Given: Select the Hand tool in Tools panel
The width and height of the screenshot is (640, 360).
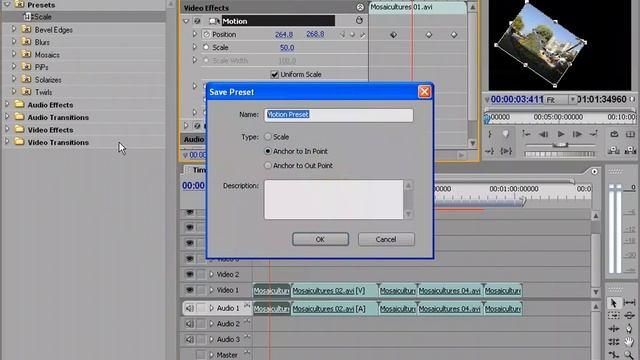Looking at the screenshot, I should pos(629,342).
